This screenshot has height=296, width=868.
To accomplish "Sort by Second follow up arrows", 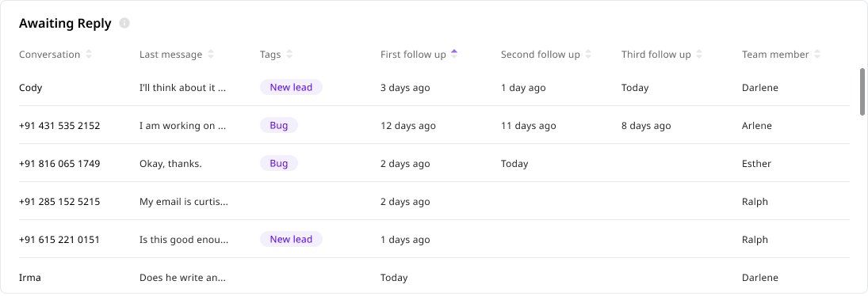I will coord(588,54).
